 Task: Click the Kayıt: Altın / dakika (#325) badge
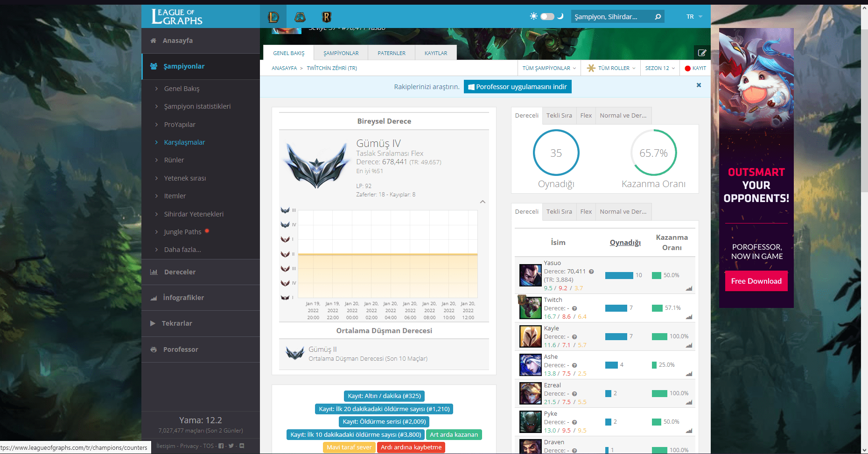click(384, 396)
